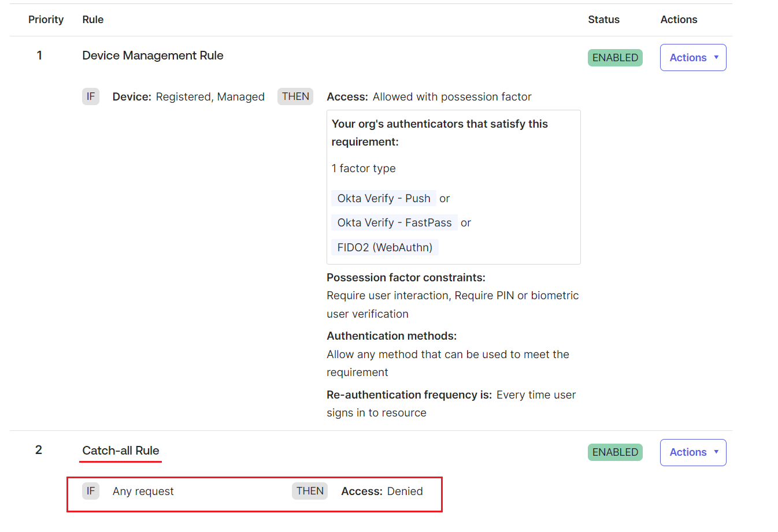Click the THEN badge on Device Management Rule

click(x=295, y=96)
